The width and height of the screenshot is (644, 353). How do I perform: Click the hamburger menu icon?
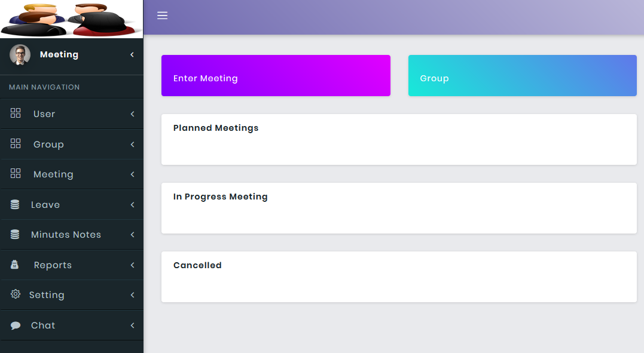162,16
